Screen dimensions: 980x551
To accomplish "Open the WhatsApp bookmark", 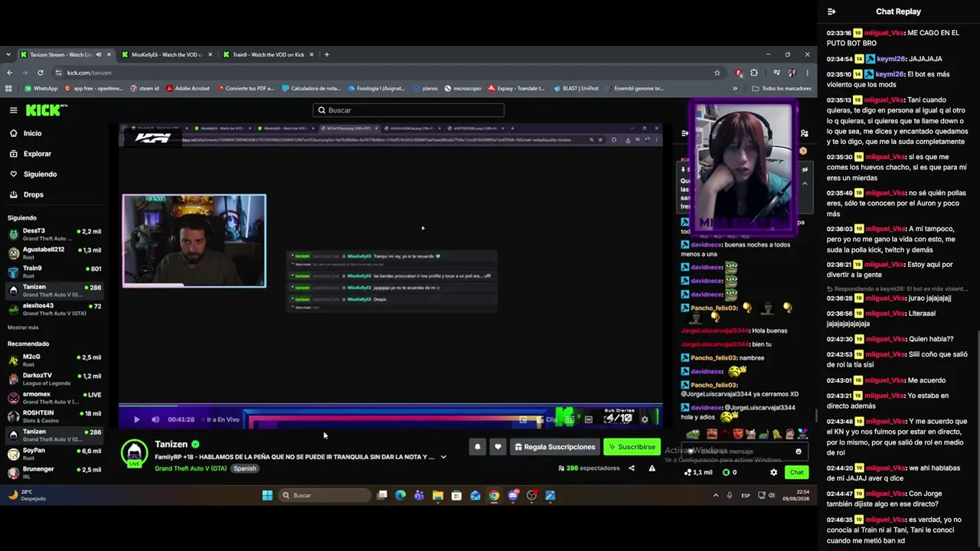I will [41, 89].
